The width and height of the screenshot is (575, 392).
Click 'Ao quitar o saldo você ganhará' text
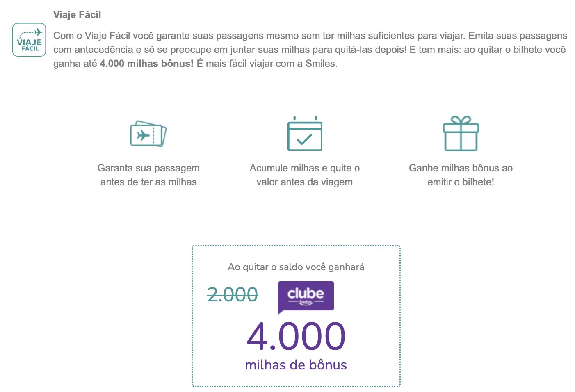[296, 267]
